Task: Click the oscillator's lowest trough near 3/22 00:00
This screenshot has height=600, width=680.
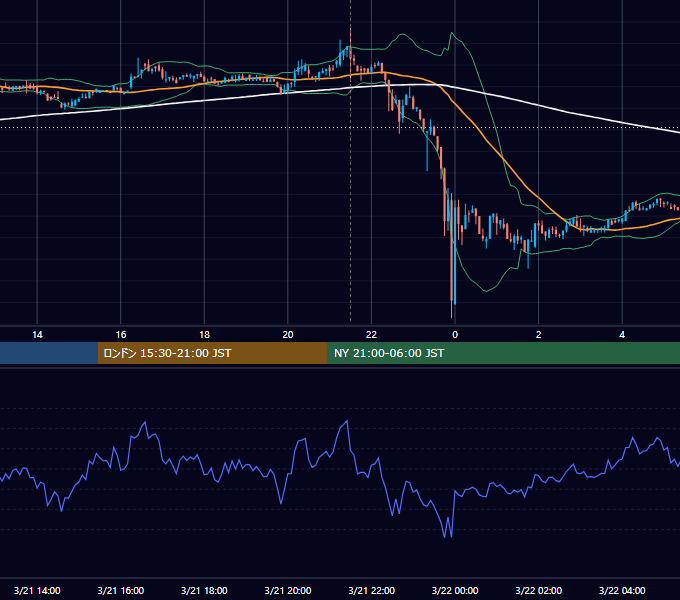Action: tap(445, 536)
